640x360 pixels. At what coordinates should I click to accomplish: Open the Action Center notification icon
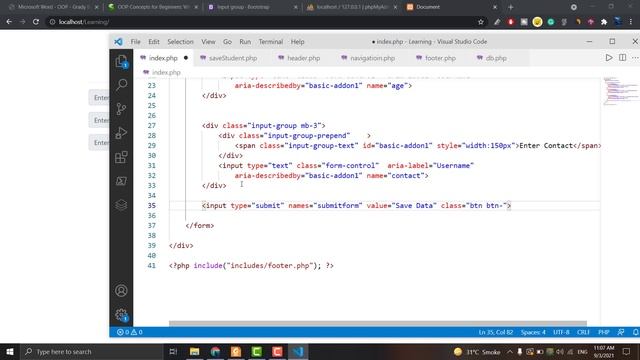(x=627, y=351)
